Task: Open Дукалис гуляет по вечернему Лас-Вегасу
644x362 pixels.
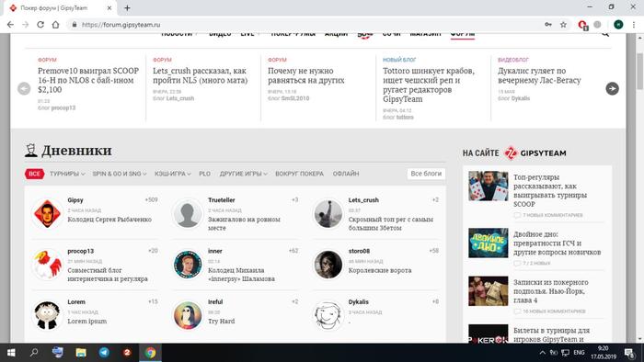Action: tap(539, 76)
